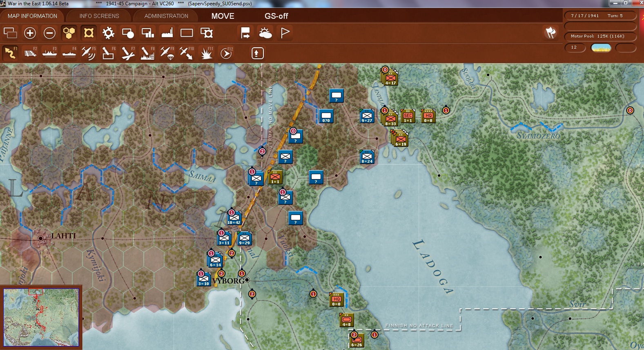This screenshot has height=350, width=644.
Task: Show the factory locations icon
Action: [167, 33]
